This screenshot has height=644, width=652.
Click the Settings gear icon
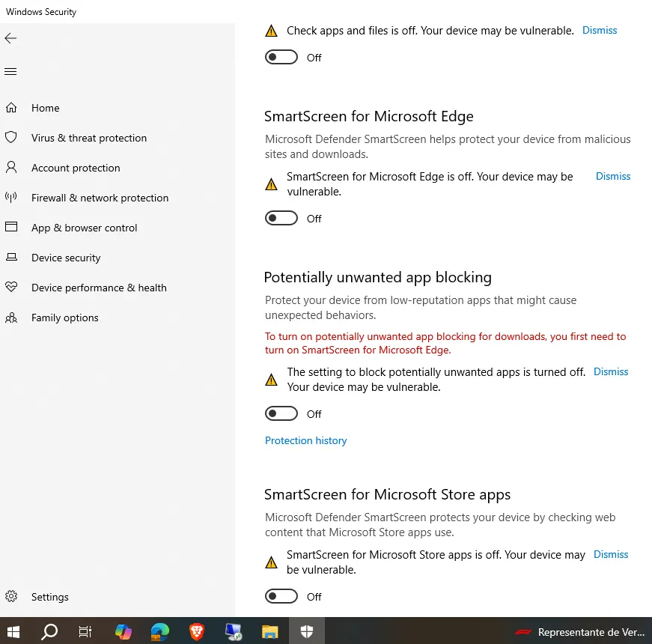(11, 596)
